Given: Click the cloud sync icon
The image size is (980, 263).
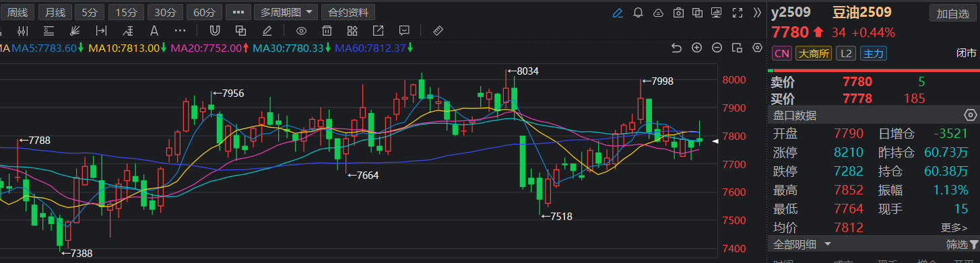Looking at the screenshot, I should click(x=658, y=13).
